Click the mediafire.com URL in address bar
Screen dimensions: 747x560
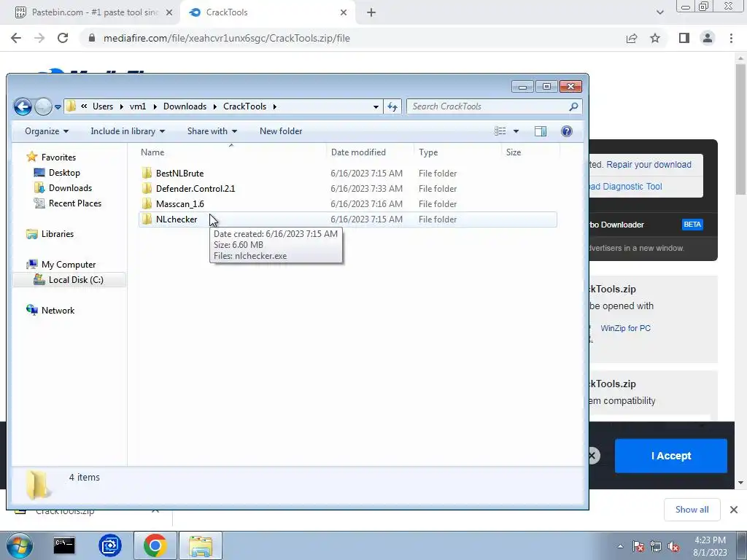(227, 38)
